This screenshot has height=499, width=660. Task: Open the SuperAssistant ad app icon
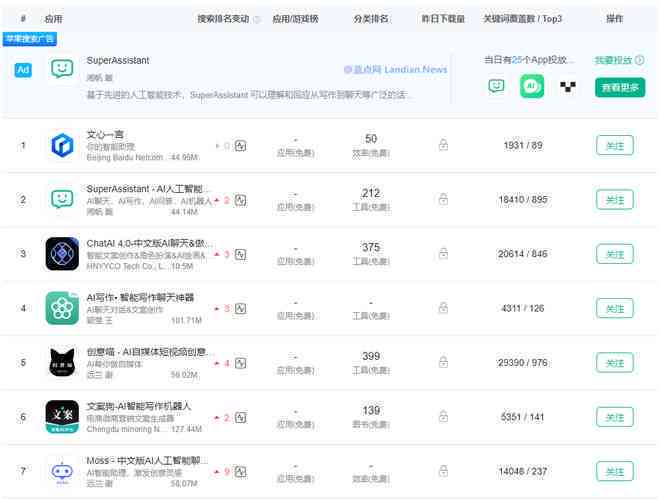62,69
